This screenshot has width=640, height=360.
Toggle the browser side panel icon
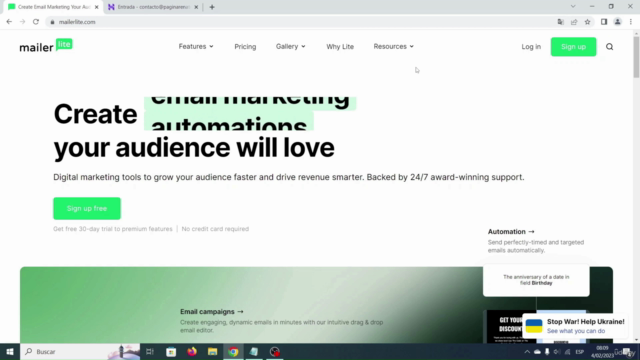pyautogui.click(x=604, y=22)
